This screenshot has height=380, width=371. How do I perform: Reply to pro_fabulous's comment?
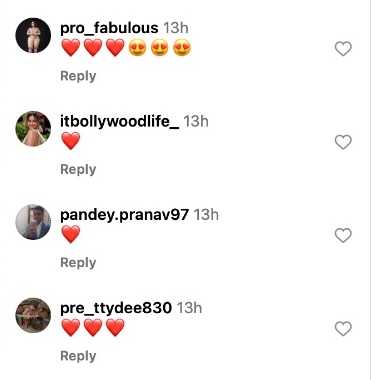tap(78, 76)
